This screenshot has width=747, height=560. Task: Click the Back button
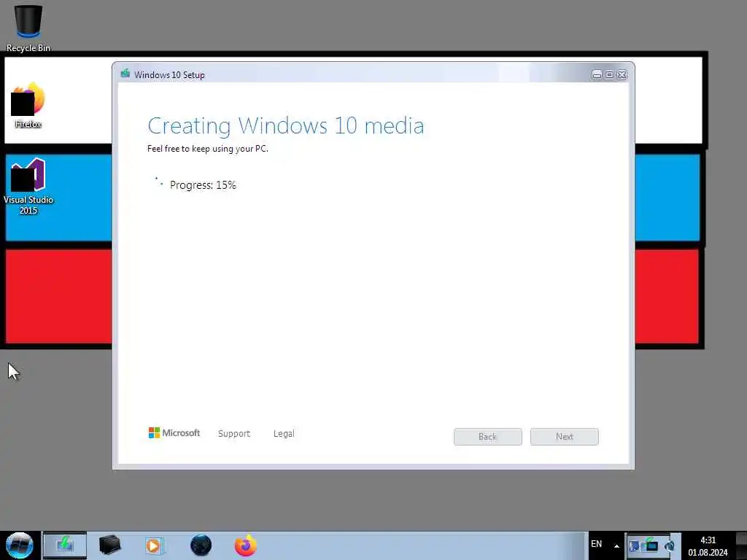488,437
